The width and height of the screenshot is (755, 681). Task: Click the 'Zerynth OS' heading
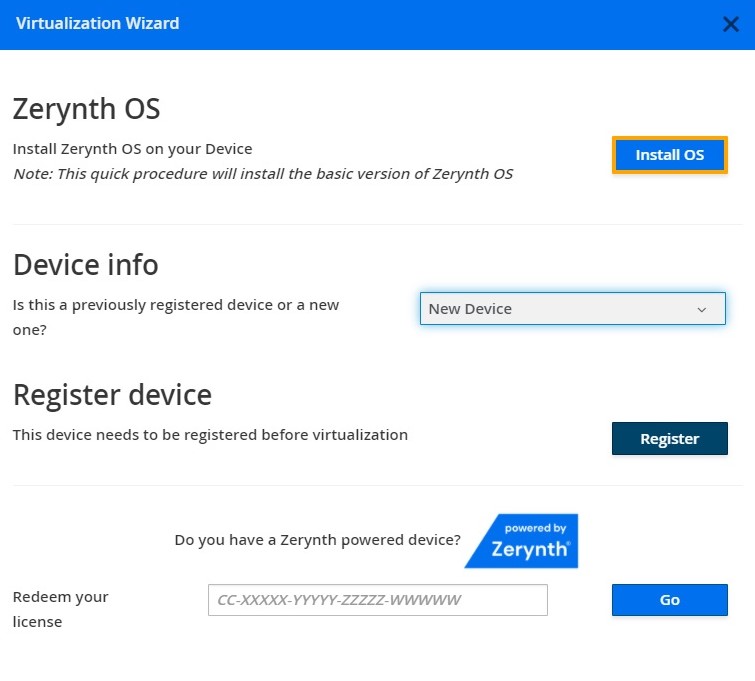[x=86, y=109]
